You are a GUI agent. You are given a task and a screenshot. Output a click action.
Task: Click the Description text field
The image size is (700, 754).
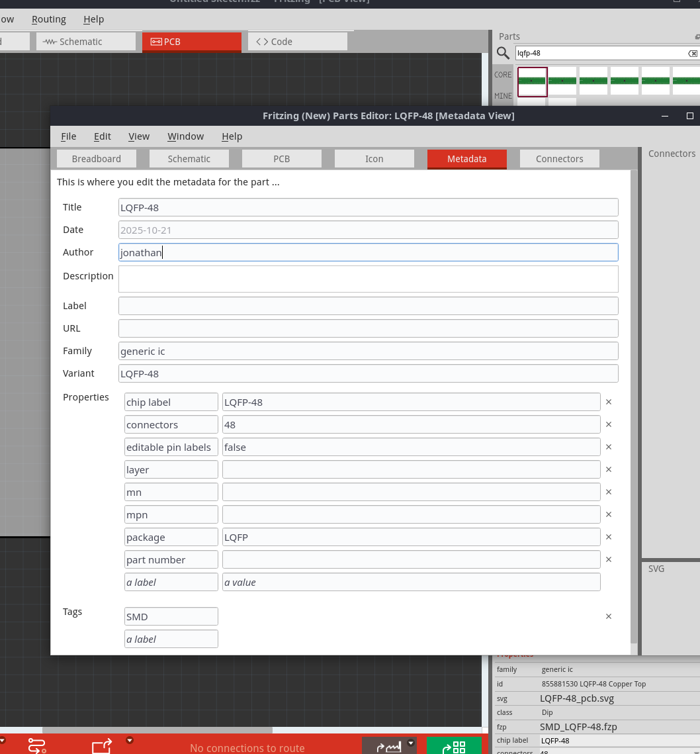(368, 279)
